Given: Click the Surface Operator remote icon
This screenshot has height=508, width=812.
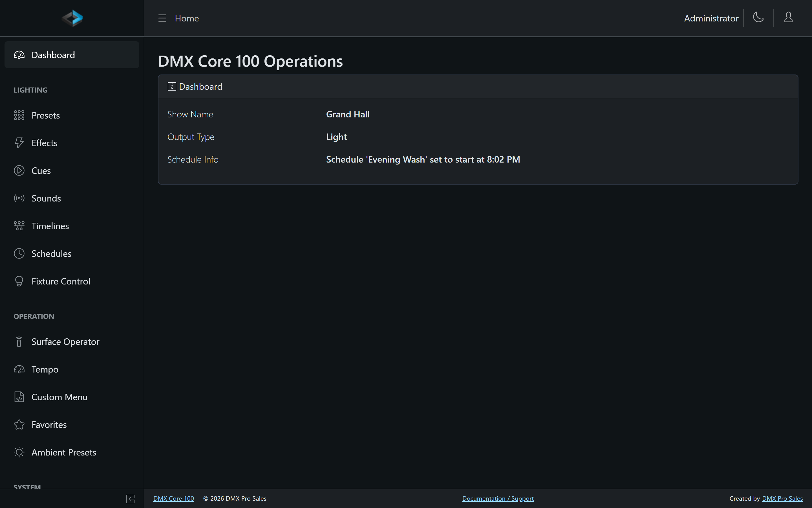Looking at the screenshot, I should (x=19, y=342).
